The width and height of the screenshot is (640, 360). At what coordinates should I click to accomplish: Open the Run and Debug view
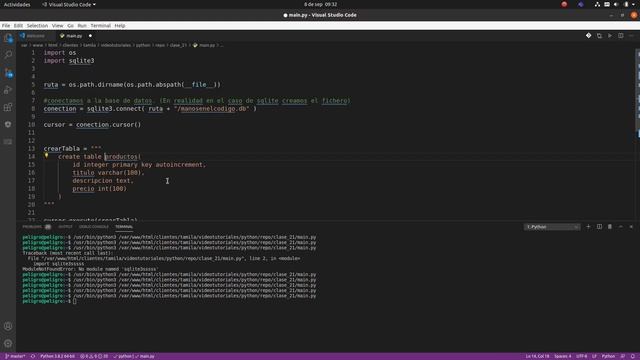8,90
